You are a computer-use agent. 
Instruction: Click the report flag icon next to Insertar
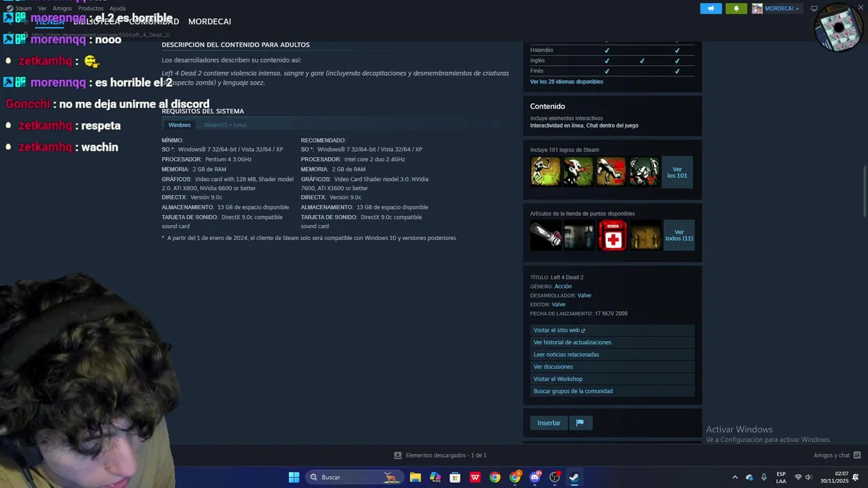(580, 423)
